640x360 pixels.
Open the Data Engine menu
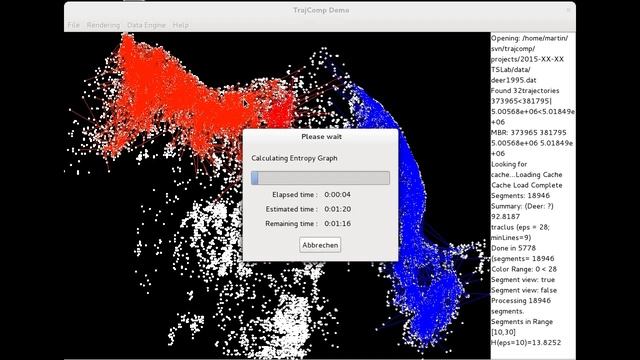[146, 25]
